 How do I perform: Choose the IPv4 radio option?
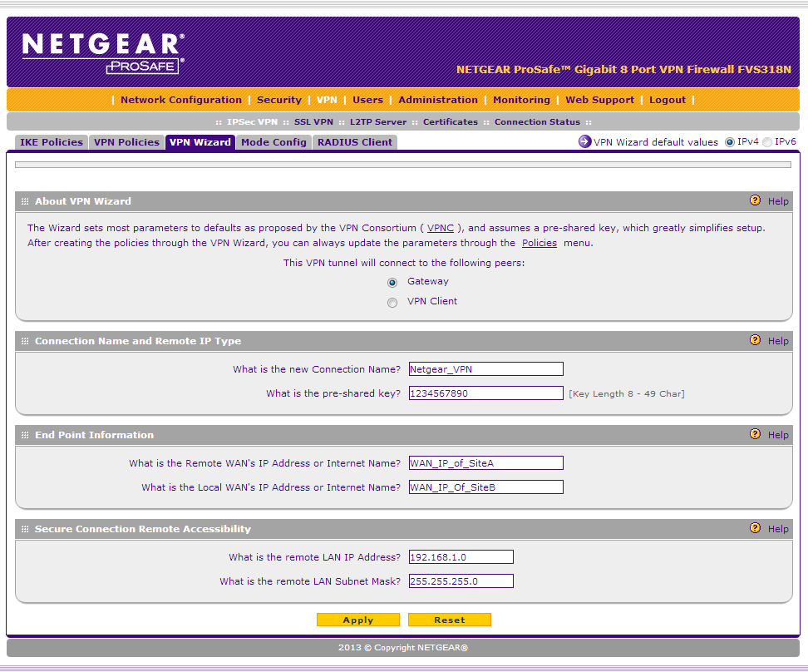click(x=730, y=142)
